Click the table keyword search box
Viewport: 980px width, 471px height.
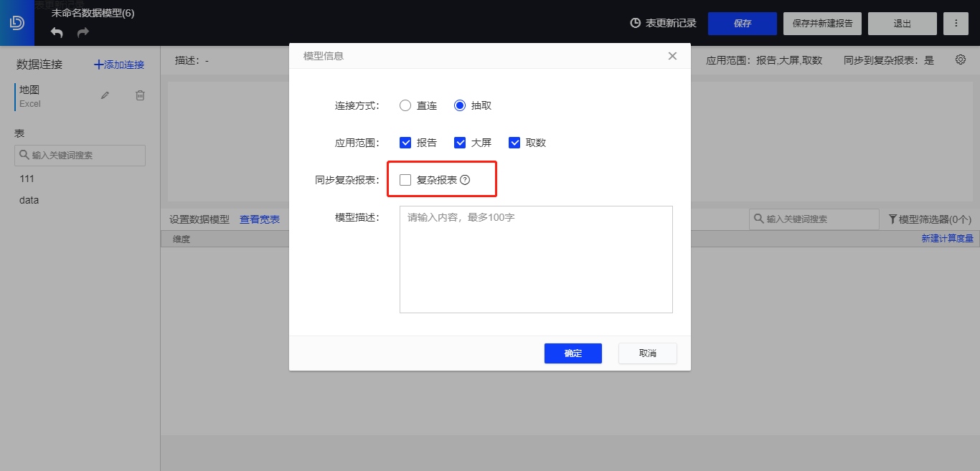80,156
